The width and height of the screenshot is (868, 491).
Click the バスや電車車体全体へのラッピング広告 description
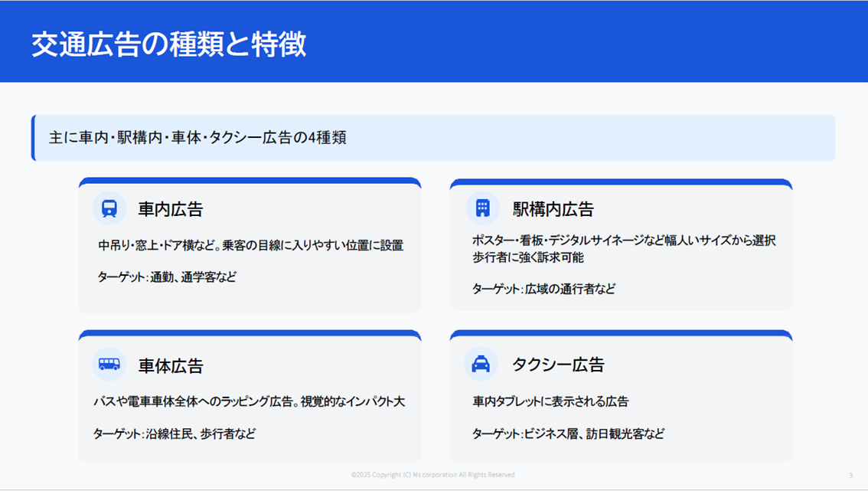point(248,402)
